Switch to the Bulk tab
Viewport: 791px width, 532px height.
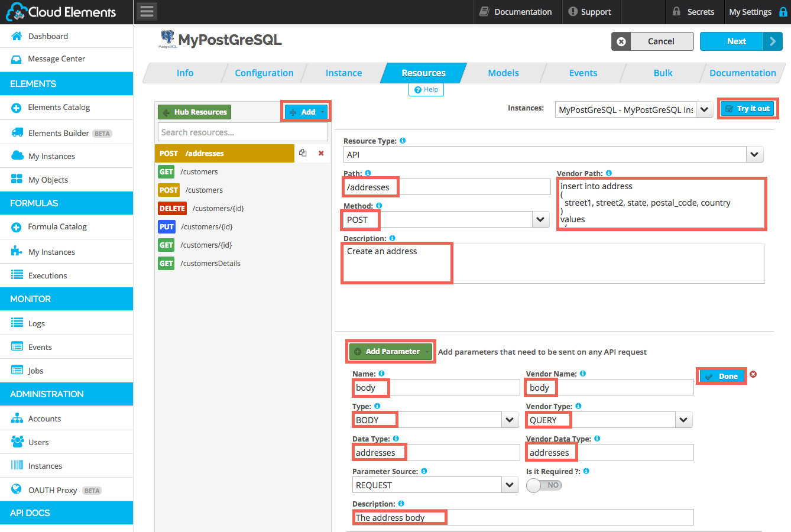(663, 73)
